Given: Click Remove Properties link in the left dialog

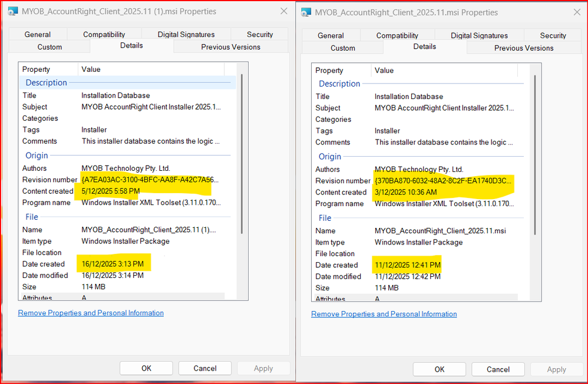Looking at the screenshot, I should point(91,313).
